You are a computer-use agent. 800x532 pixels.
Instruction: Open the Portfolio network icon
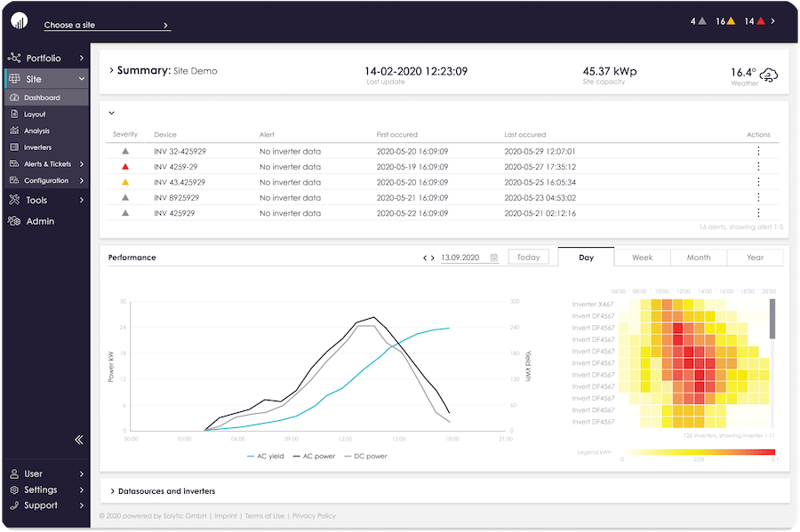[x=14, y=58]
